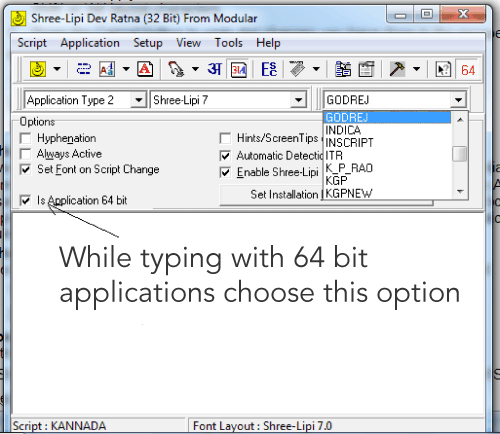
Task: Enable the Hyphenation checkbox
Action: 26,138
